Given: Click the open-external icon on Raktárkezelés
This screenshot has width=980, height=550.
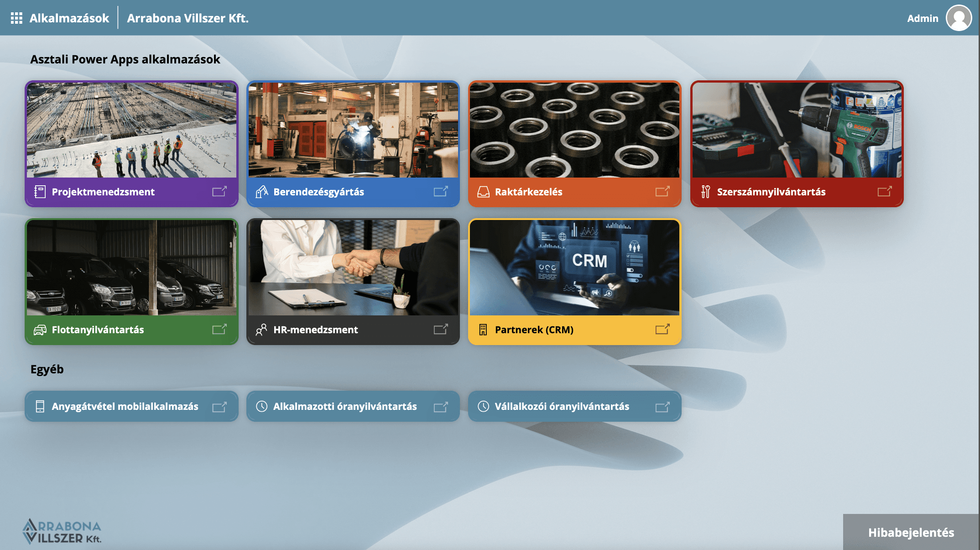Looking at the screenshot, I should click(x=662, y=191).
